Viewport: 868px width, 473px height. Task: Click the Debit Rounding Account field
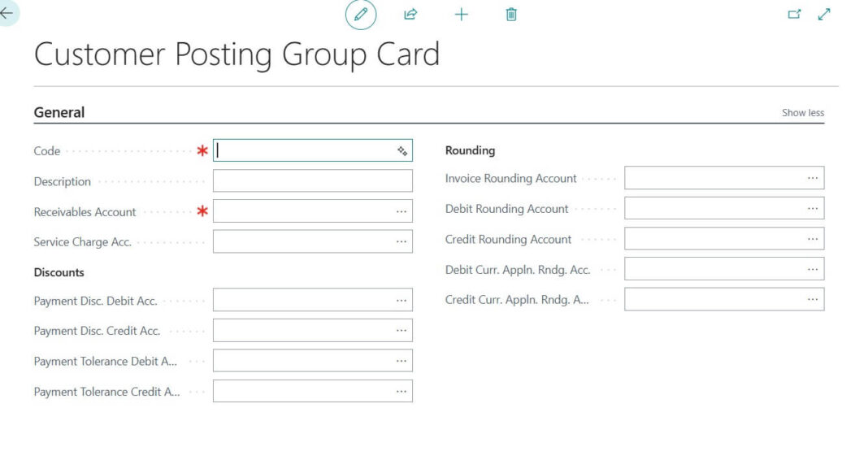(x=724, y=208)
